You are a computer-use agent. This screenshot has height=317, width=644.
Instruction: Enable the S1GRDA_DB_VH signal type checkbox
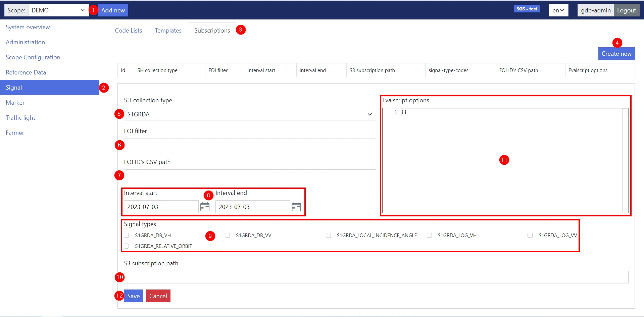click(x=127, y=235)
